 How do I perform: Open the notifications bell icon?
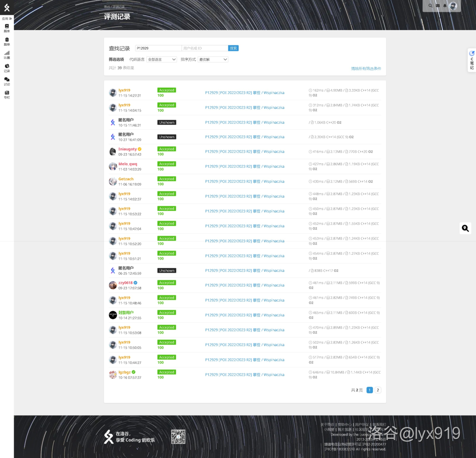[445, 6]
